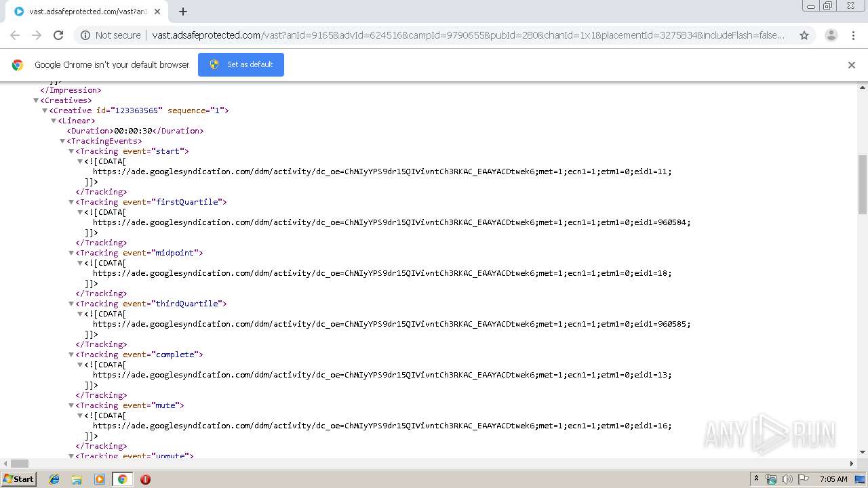Reload the page

pos(58,35)
